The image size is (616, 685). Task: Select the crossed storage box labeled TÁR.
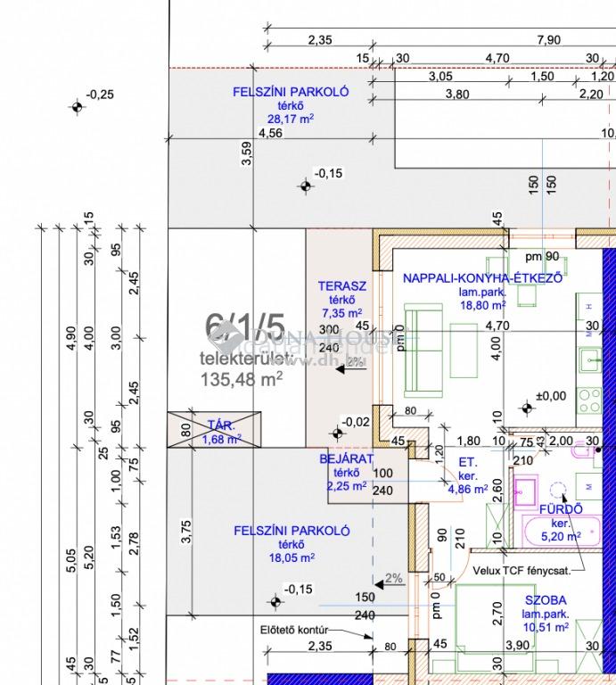click(214, 429)
